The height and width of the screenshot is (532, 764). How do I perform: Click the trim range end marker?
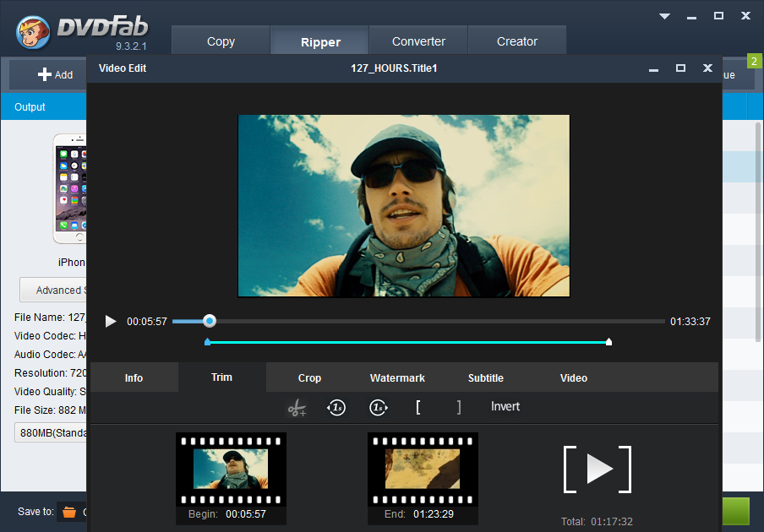(608, 342)
